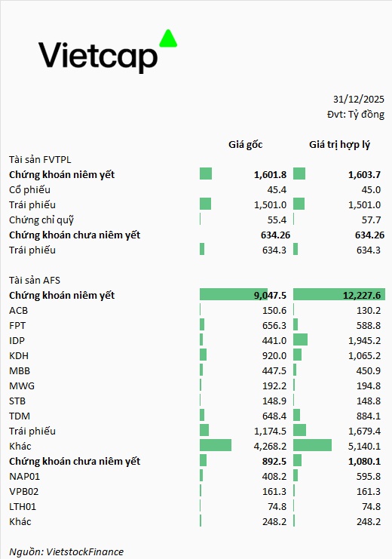Select the Tài sản AFS section heading
392x559 pixels.
coord(35,280)
